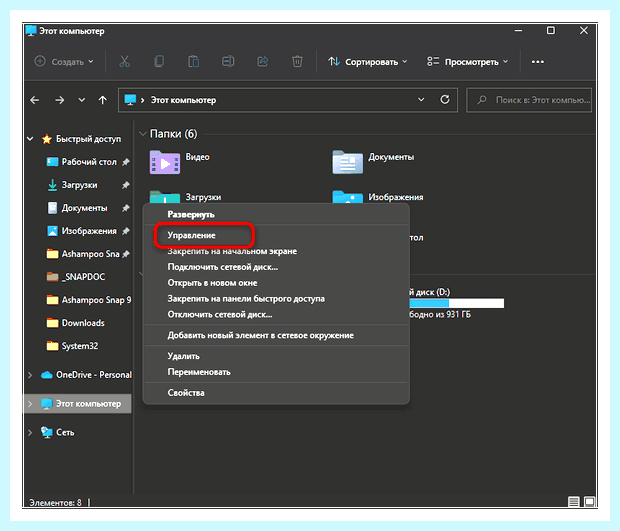The image size is (620, 531).
Task: Go back with the left arrow
Action: pyautogui.click(x=35, y=100)
